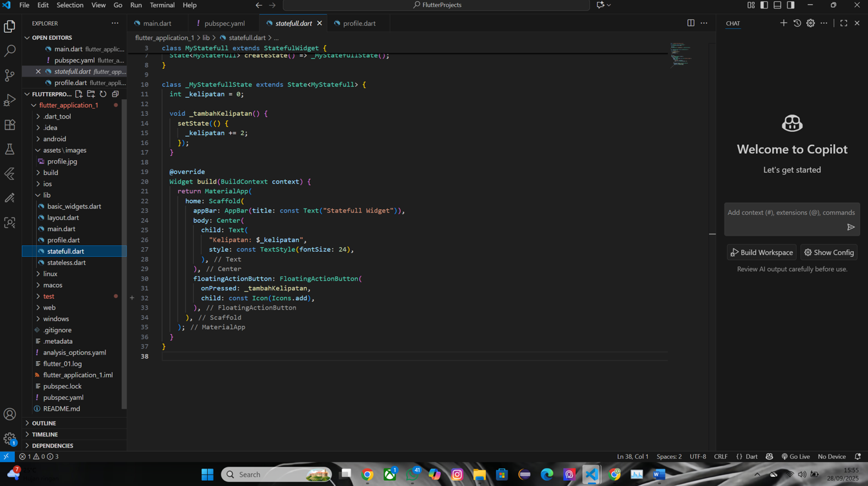Collapse folders using the Collapse All icon
Screen dimensions: 868x486
point(115,93)
